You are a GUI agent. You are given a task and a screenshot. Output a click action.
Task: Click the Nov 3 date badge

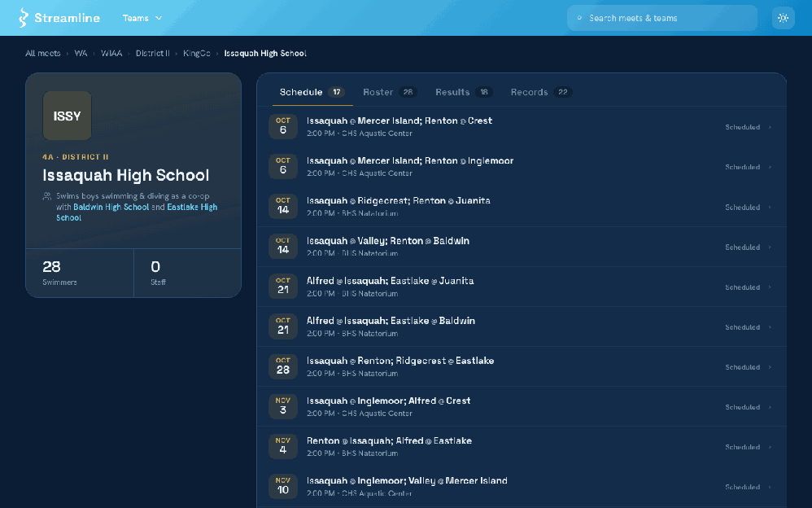[283, 406]
